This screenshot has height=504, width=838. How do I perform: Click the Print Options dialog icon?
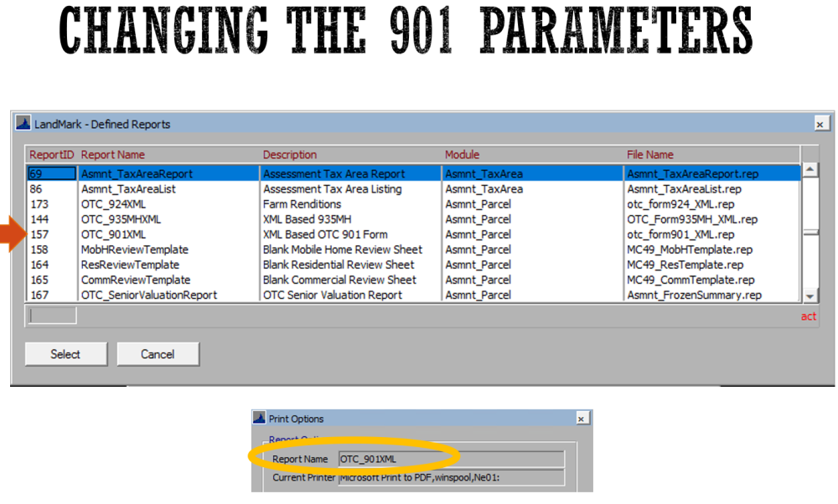click(x=257, y=418)
